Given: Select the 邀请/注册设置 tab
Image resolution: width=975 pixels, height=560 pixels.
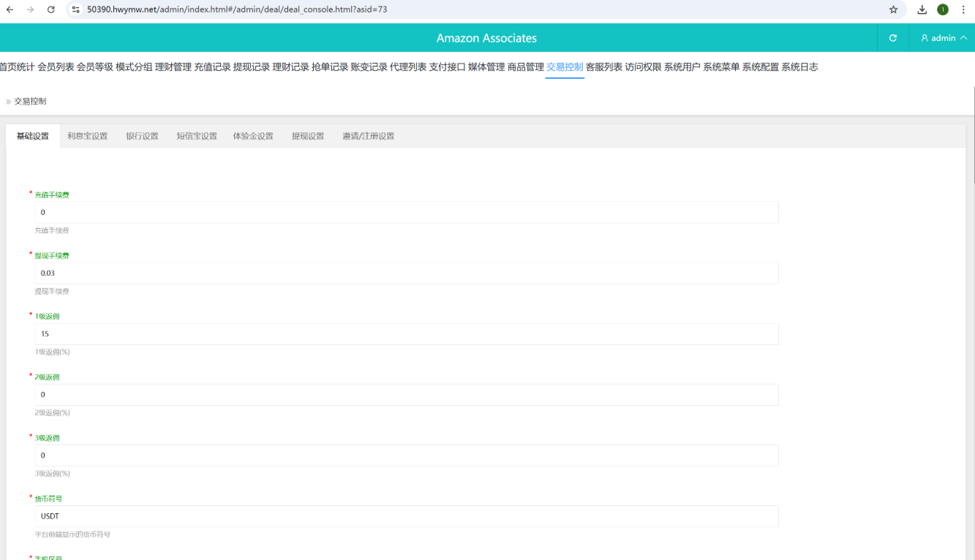Looking at the screenshot, I should point(368,136).
